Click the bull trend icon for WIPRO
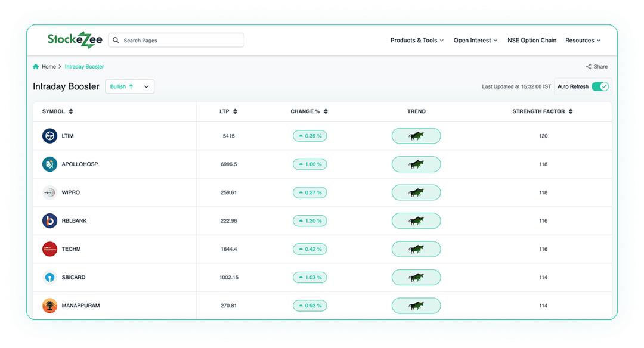644x348 pixels. 416,192
